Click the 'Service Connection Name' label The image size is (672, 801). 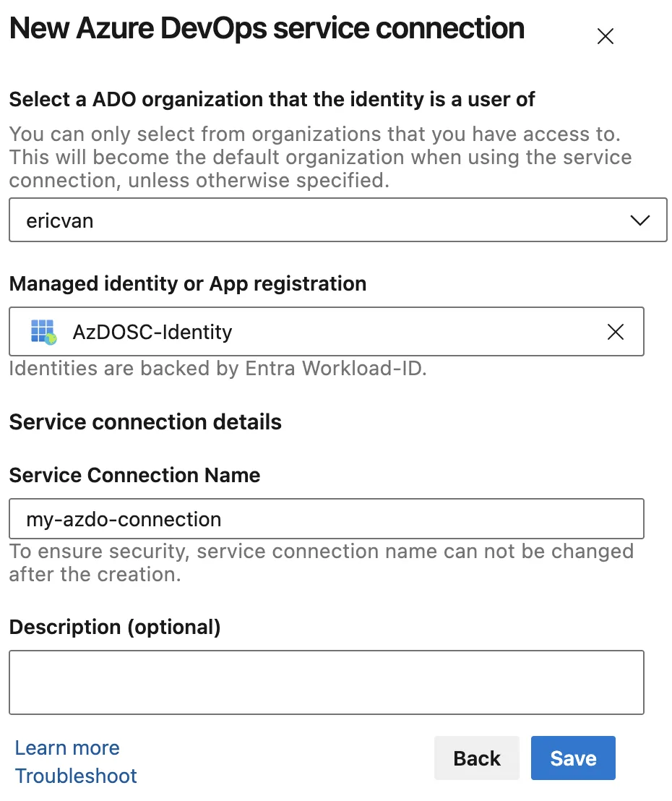(x=135, y=476)
